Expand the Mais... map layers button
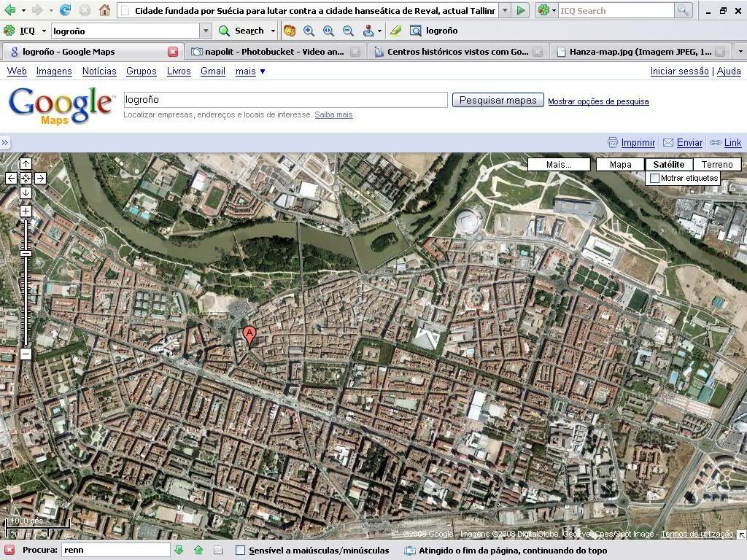 [559, 165]
